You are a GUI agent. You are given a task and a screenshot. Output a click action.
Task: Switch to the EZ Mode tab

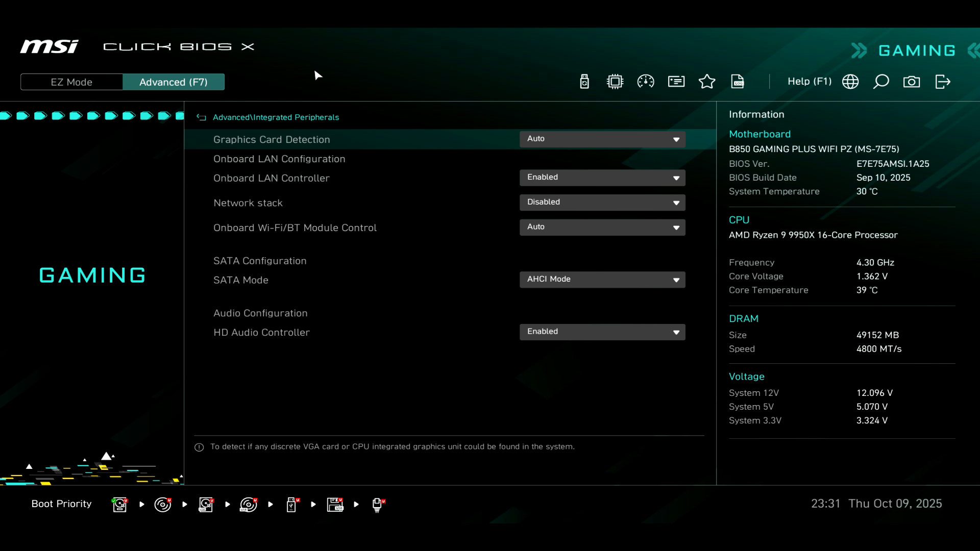(71, 82)
